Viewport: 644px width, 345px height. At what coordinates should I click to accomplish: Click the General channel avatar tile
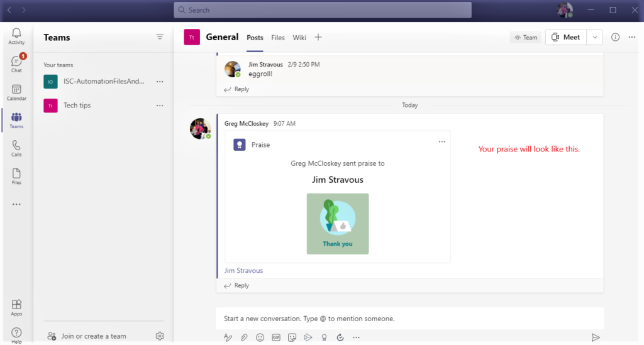coord(192,37)
